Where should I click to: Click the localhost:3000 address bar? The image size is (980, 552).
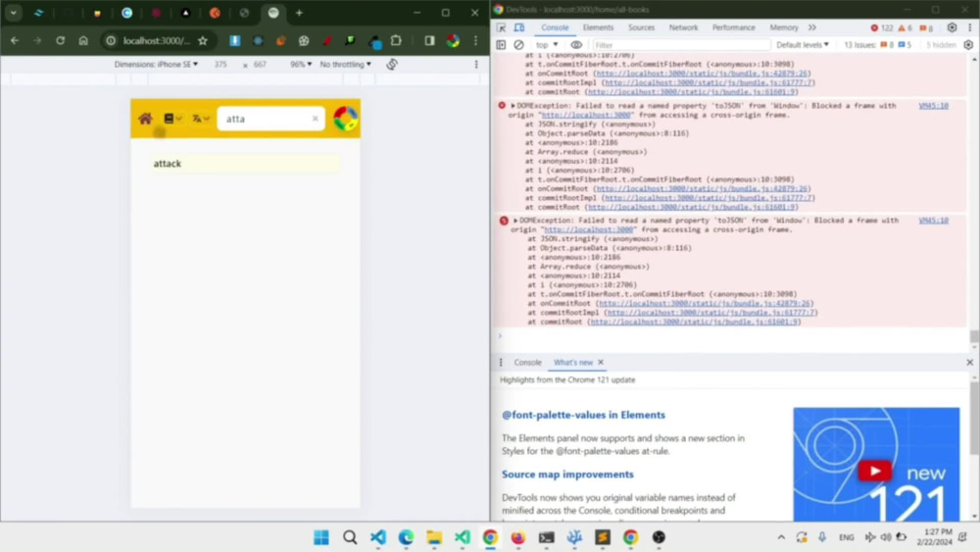[x=156, y=40]
